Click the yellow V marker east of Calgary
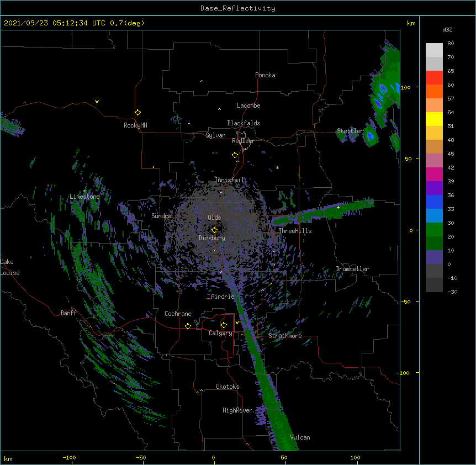This screenshot has width=476, height=465. point(237,323)
